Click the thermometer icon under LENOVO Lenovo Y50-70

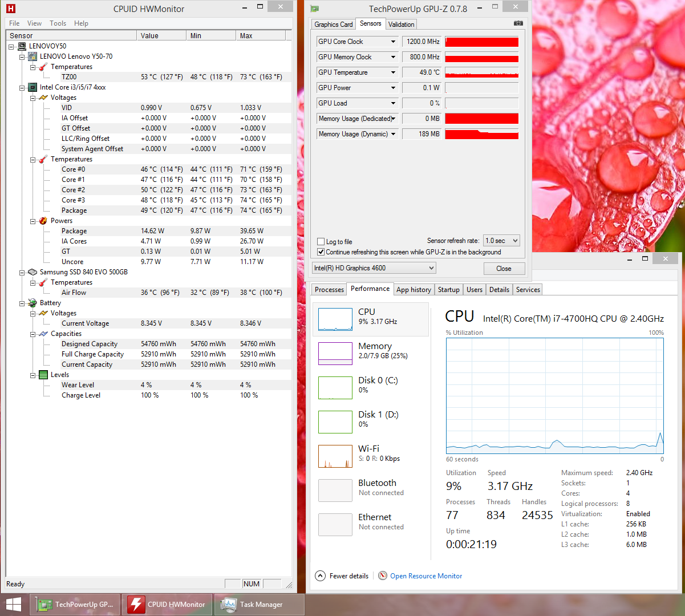pyautogui.click(x=43, y=67)
